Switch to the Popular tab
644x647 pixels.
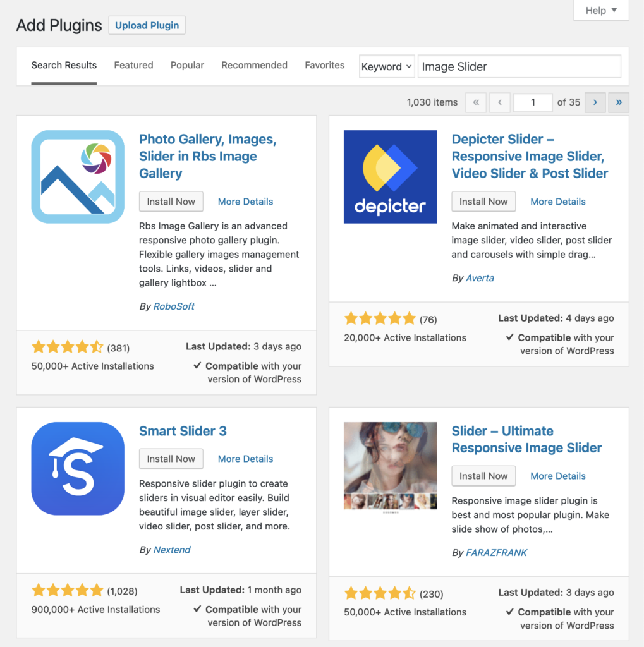(187, 65)
